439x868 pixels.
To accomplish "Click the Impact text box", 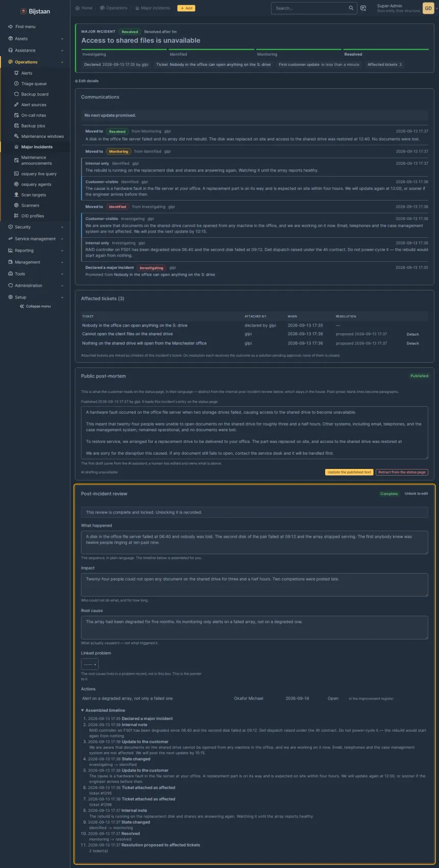I will tap(254, 585).
